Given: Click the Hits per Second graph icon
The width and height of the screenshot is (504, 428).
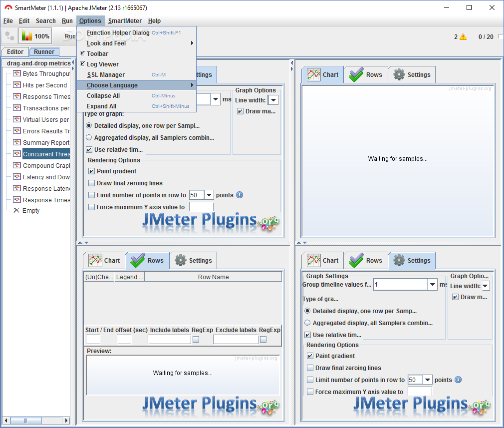Looking at the screenshot, I should pos(16,85).
